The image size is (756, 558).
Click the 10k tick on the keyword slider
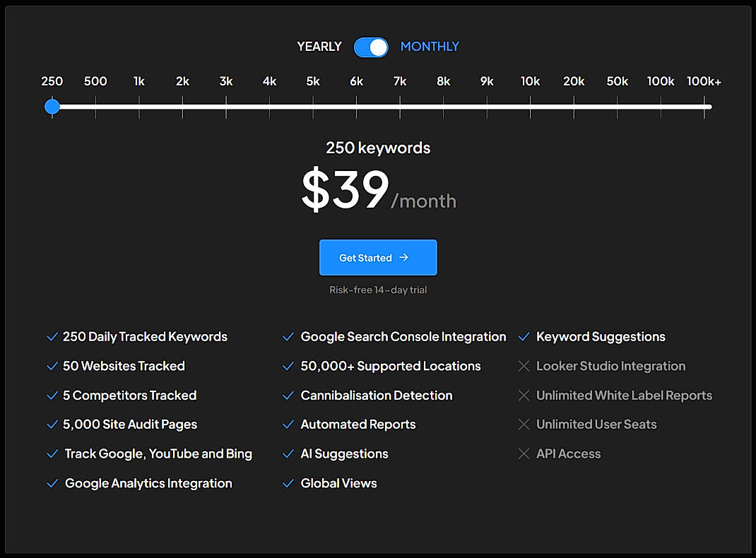point(531,107)
